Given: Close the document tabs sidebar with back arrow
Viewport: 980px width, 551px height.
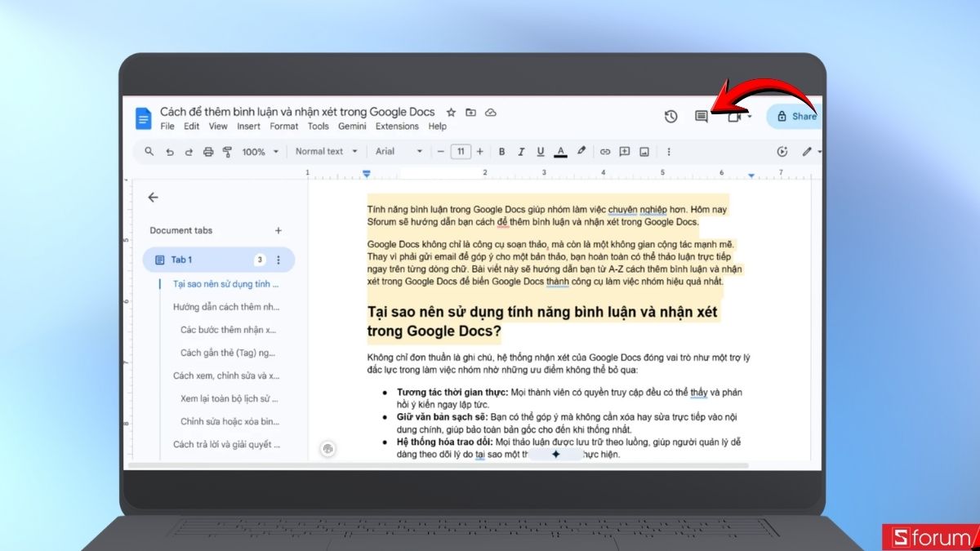Looking at the screenshot, I should click(153, 197).
